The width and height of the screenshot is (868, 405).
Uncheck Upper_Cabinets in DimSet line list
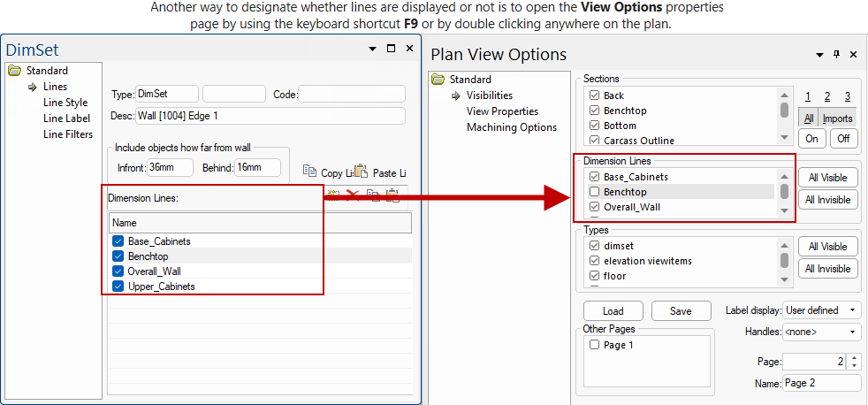[118, 286]
